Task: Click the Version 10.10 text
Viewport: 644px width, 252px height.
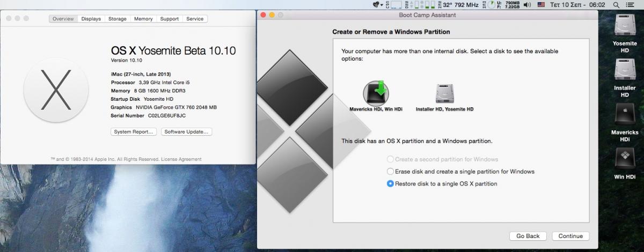Action: (x=127, y=60)
